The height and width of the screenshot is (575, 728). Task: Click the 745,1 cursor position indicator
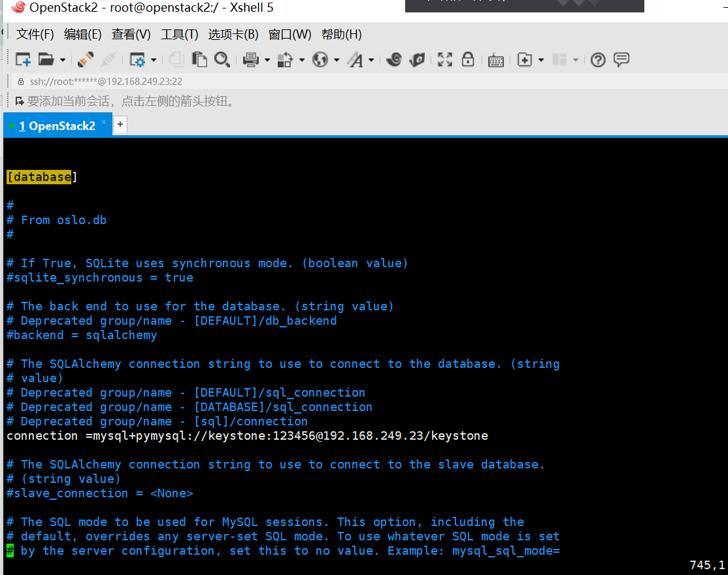(707, 565)
